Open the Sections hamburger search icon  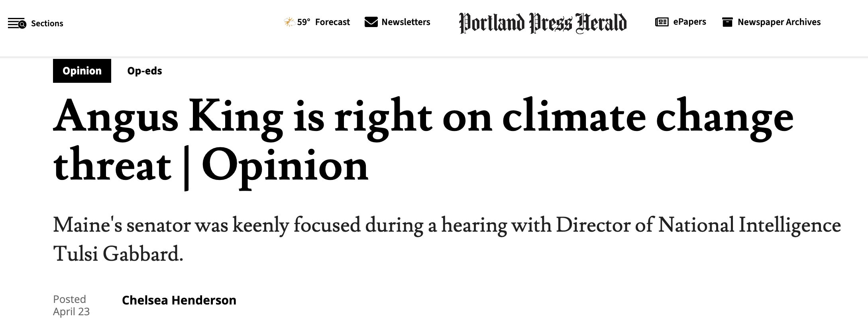17,23
